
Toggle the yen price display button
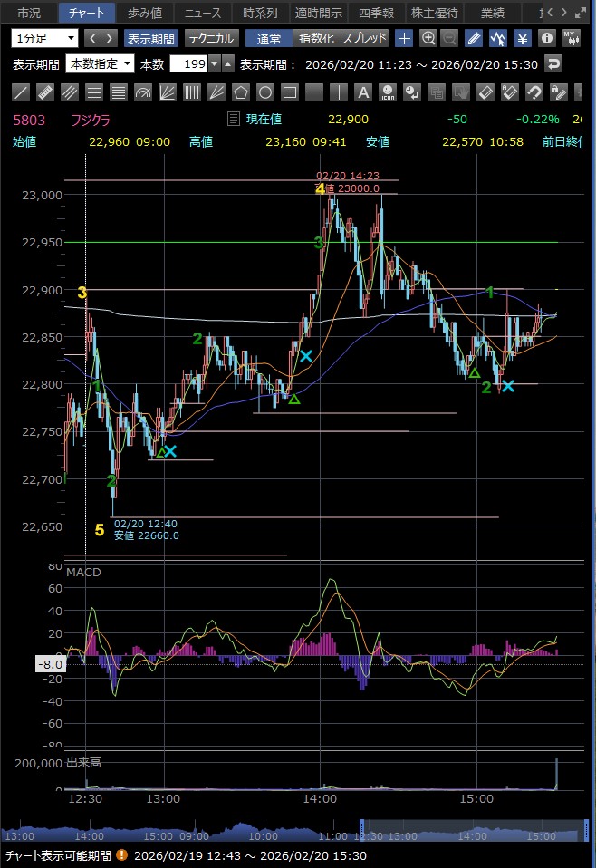tap(522, 38)
